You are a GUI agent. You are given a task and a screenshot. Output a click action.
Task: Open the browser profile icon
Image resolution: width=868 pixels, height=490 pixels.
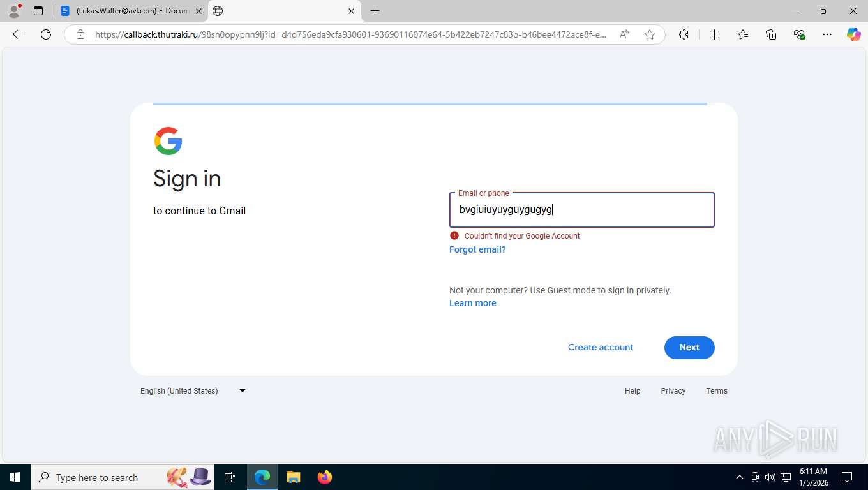(x=14, y=11)
